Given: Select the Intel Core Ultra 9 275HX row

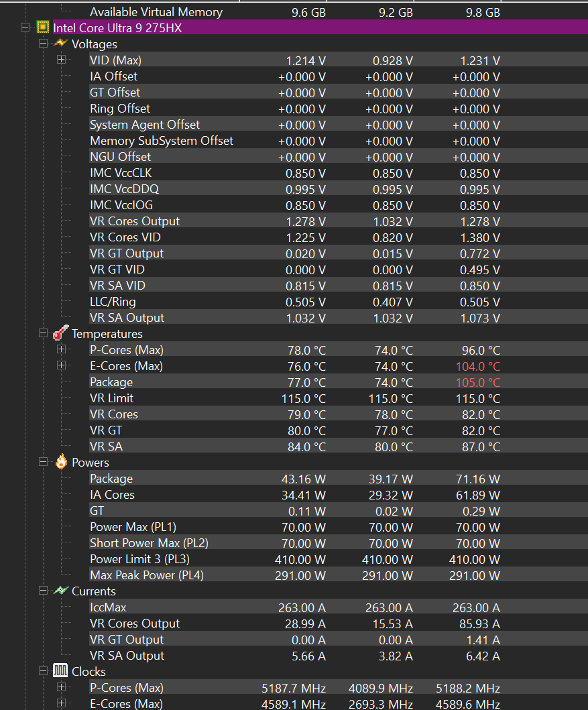Looking at the screenshot, I should tap(320, 27).
